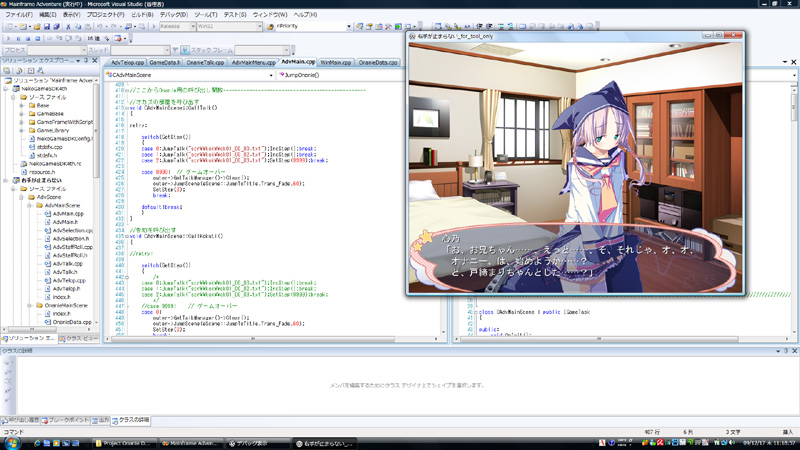Click the Continue icon on the debug toolbar
This screenshot has width=800, height=450.
pyautogui.click(x=9, y=38)
